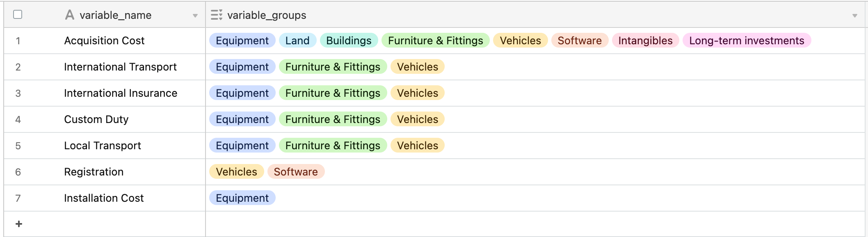868x237 pixels.
Task: Click Vehicles tag in Acquisition Cost row
Action: [521, 41]
